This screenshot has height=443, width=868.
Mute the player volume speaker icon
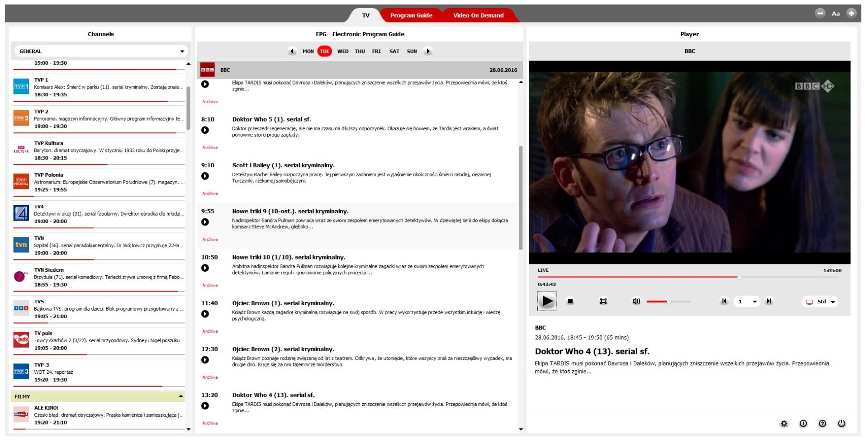point(636,301)
